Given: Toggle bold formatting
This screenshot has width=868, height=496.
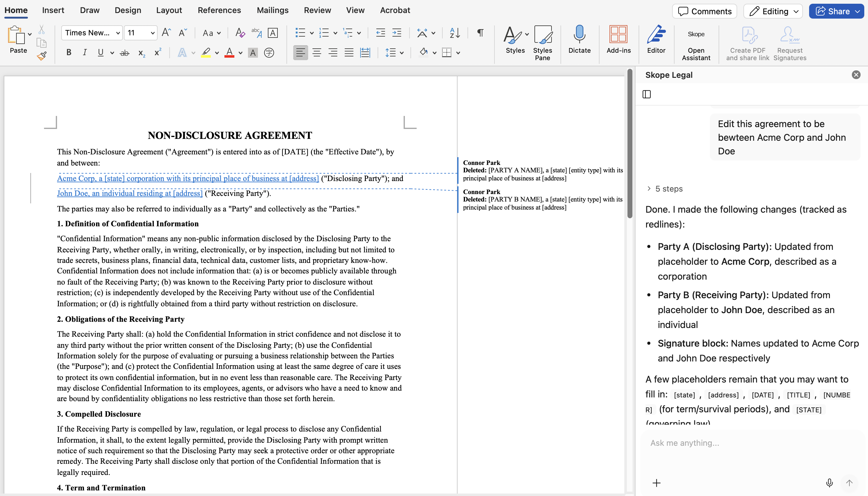Looking at the screenshot, I should coord(68,52).
